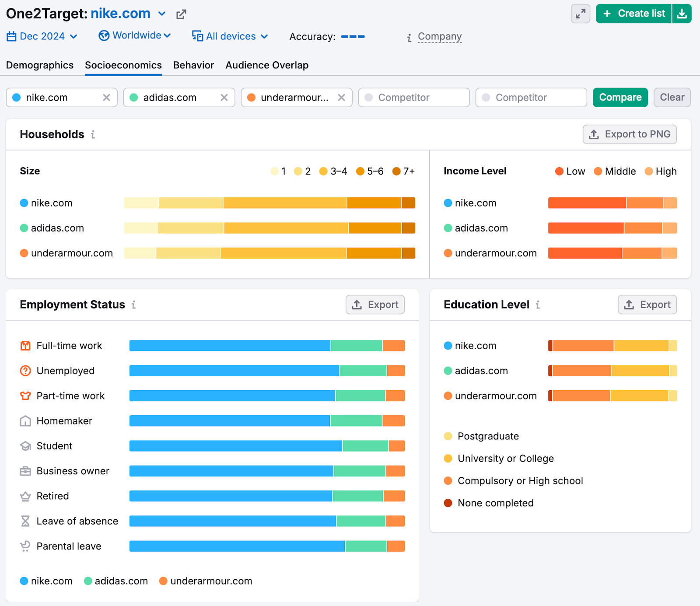Click the Postgraduate legend color swatch
The height and width of the screenshot is (606, 700).
(x=448, y=436)
